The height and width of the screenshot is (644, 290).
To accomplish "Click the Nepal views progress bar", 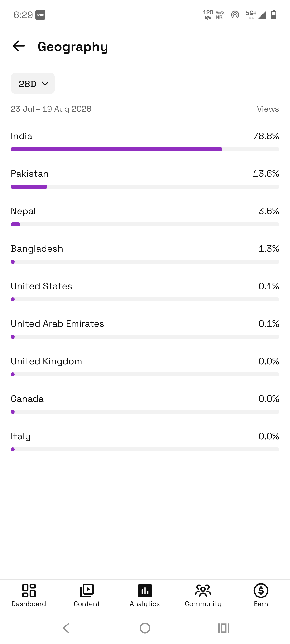I will pyautogui.click(x=145, y=224).
